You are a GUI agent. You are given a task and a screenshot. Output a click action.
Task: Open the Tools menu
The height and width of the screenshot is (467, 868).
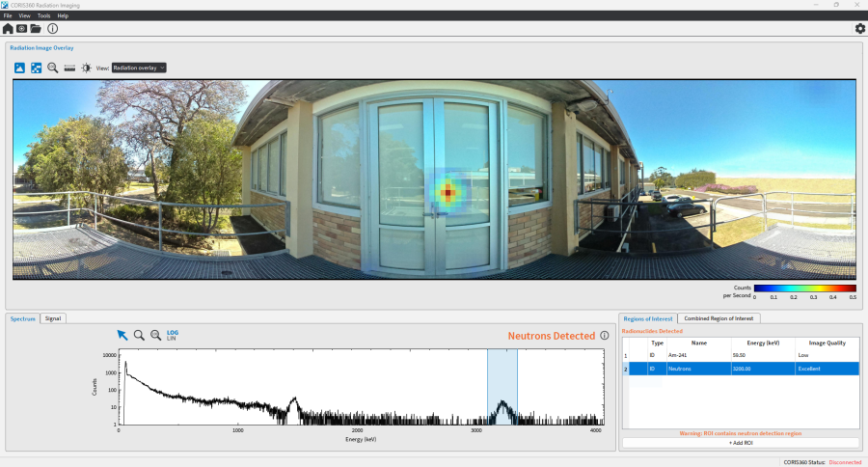pos(43,15)
